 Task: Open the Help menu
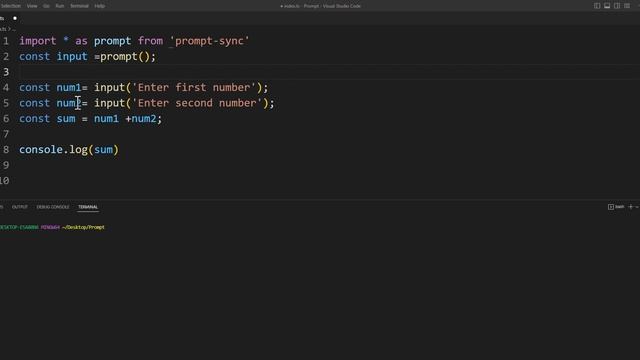click(x=100, y=6)
